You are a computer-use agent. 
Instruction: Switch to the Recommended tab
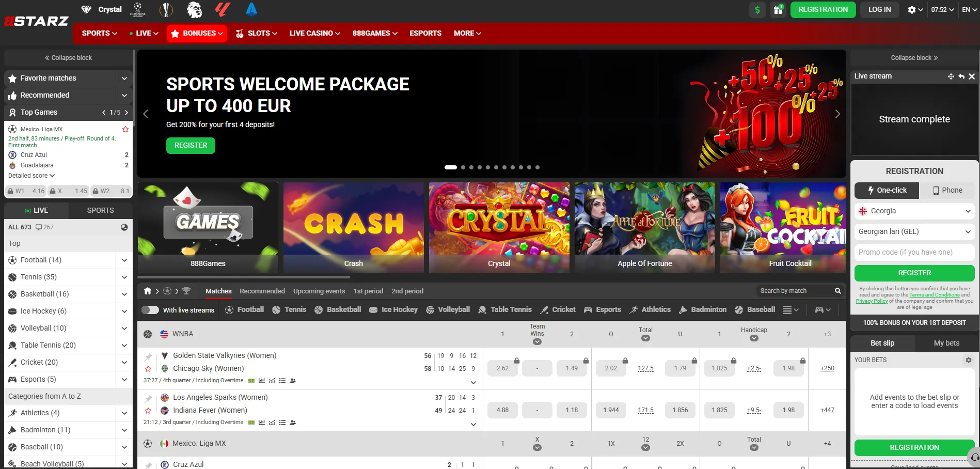[x=262, y=291]
